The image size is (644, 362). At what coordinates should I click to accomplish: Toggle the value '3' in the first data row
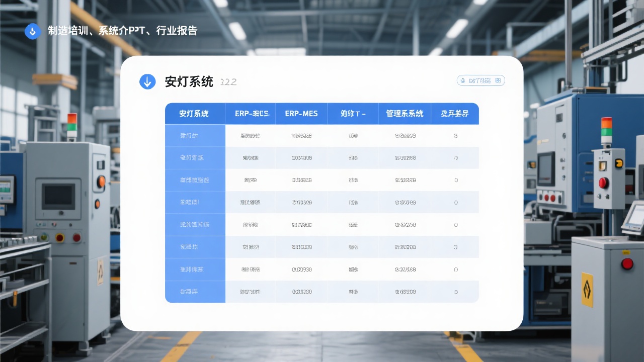[455, 135]
